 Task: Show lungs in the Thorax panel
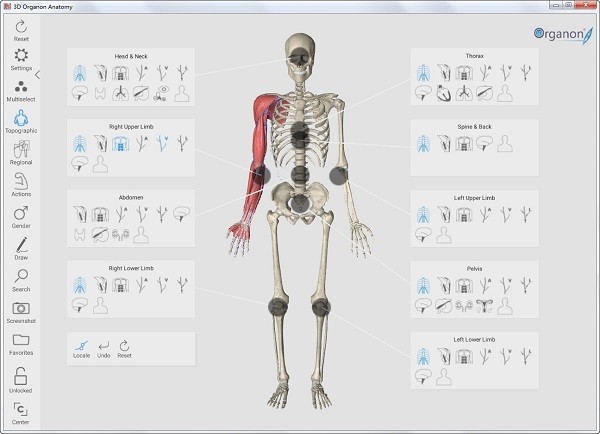(464, 93)
